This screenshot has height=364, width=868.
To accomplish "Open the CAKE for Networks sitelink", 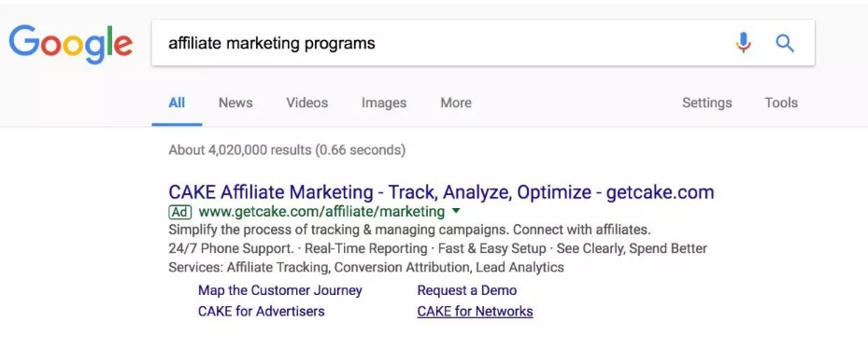I will [x=475, y=312].
